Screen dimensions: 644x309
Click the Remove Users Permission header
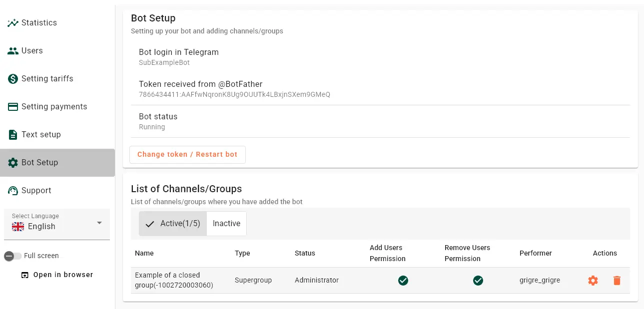[467, 254]
